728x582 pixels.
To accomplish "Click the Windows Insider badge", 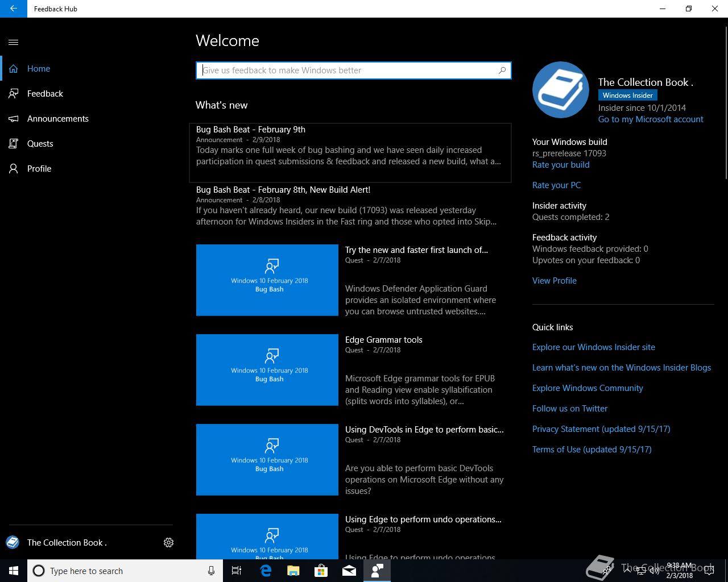I will tap(628, 95).
